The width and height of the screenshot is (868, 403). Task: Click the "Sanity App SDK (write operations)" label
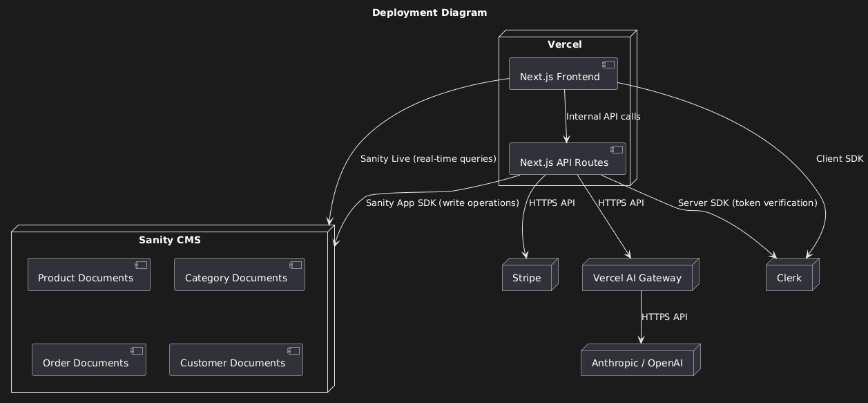[x=442, y=203]
